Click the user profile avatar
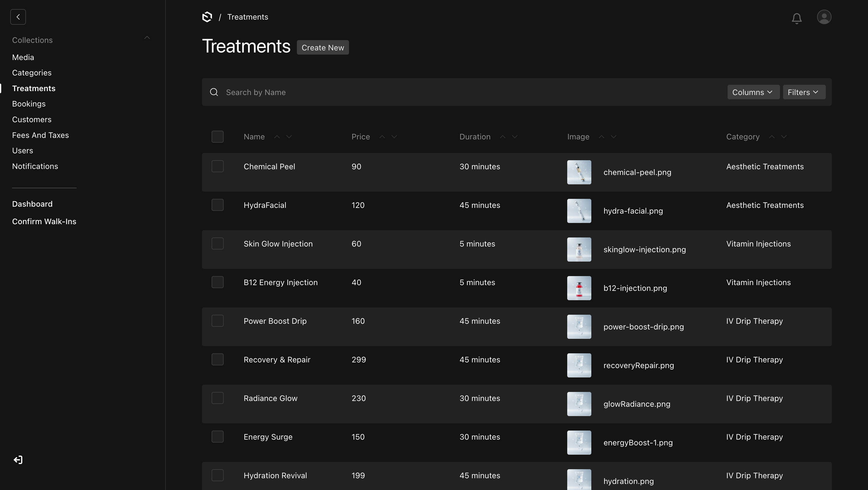The height and width of the screenshot is (490, 868). pyautogui.click(x=824, y=17)
